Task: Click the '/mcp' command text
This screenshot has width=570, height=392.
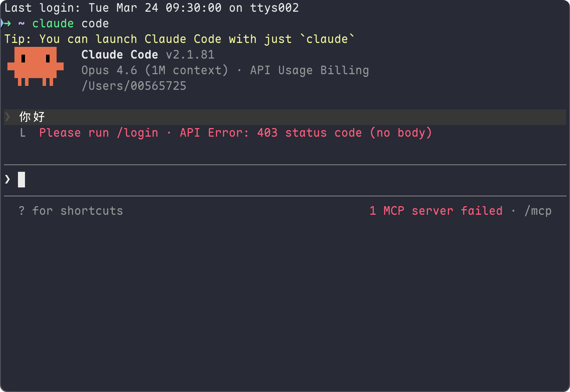Action: point(538,211)
